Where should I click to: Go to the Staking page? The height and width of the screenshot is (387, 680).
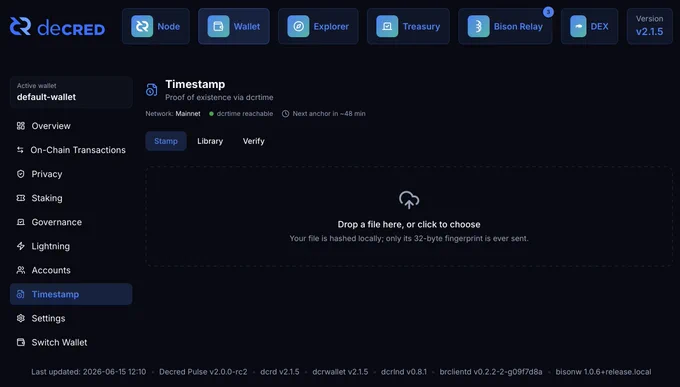pyautogui.click(x=71, y=198)
